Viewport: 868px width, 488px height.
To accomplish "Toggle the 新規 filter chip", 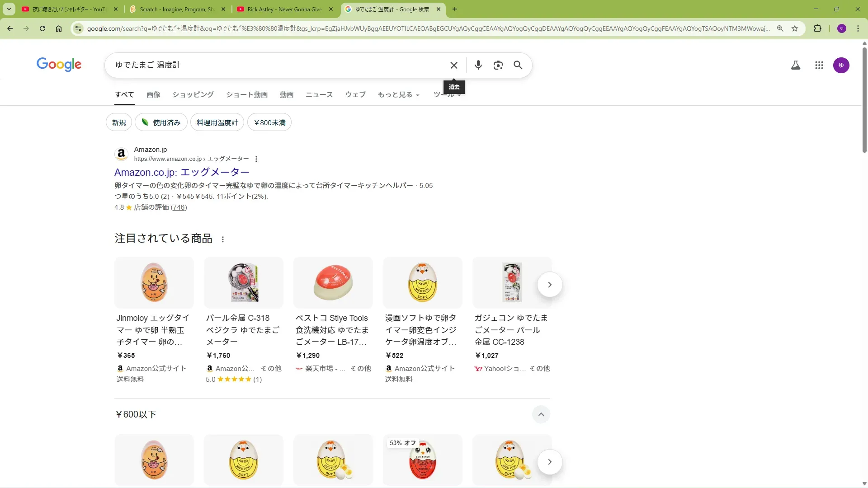I will pos(119,122).
